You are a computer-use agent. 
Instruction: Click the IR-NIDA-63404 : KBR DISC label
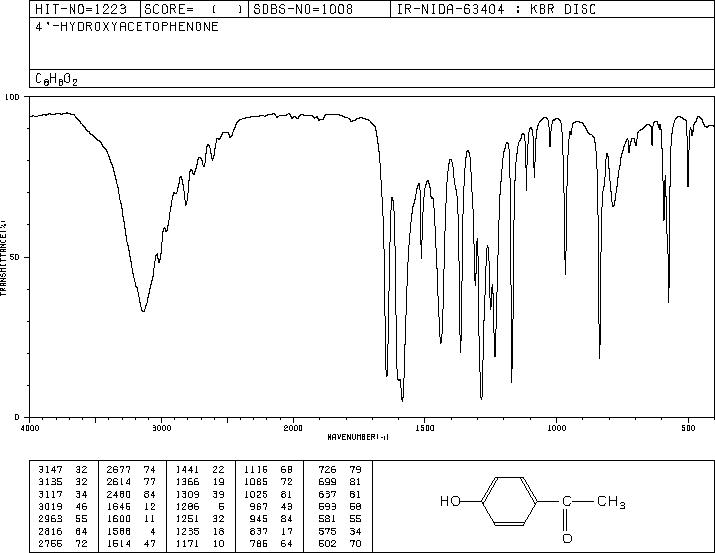click(497, 9)
